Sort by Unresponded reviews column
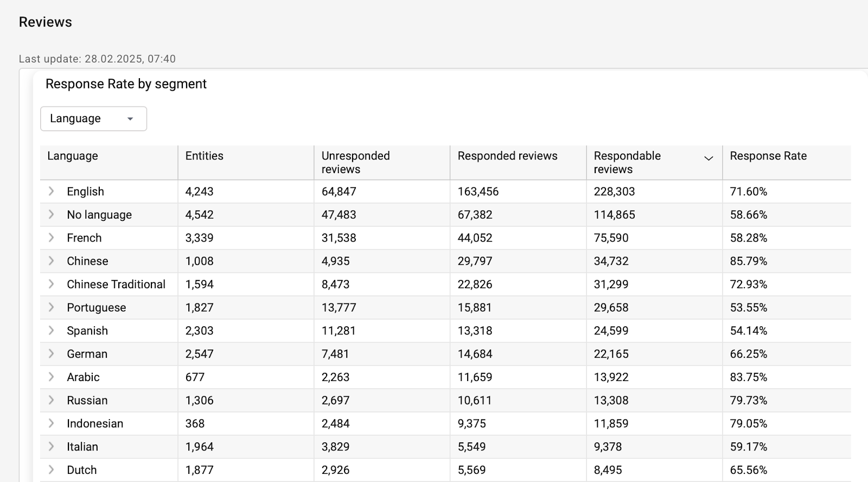Image resolution: width=868 pixels, height=482 pixels. [x=356, y=162]
